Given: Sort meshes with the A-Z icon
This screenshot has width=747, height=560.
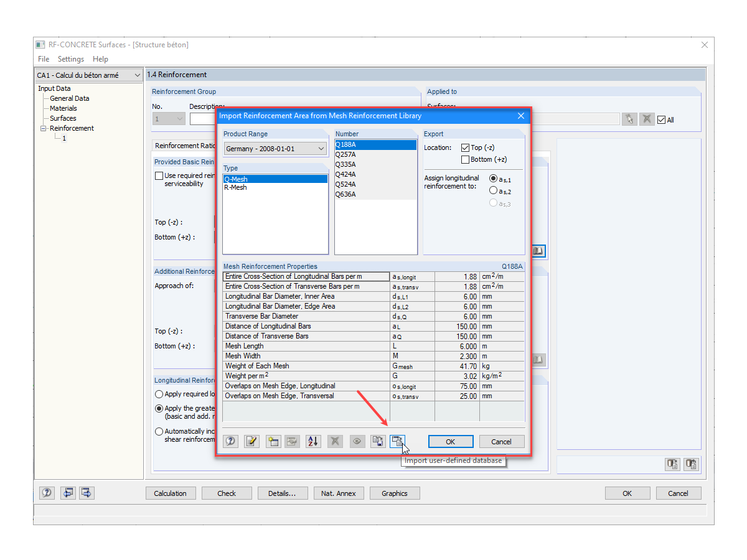Looking at the screenshot, I should point(313,441).
